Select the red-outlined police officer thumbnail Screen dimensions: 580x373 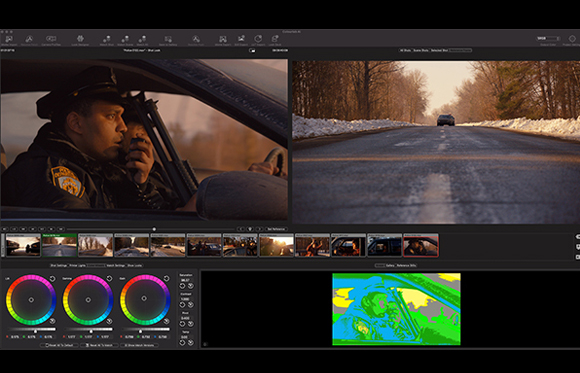click(x=421, y=245)
